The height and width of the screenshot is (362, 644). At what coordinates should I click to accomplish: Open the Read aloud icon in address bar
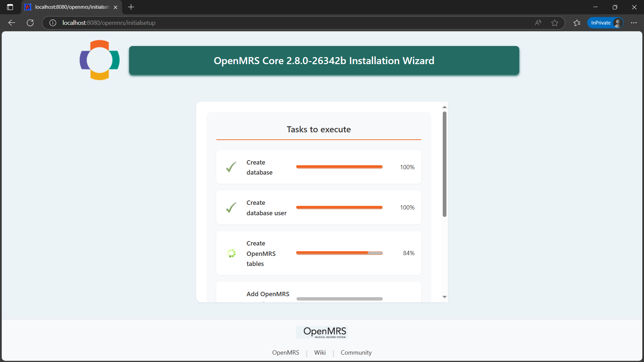click(x=538, y=23)
